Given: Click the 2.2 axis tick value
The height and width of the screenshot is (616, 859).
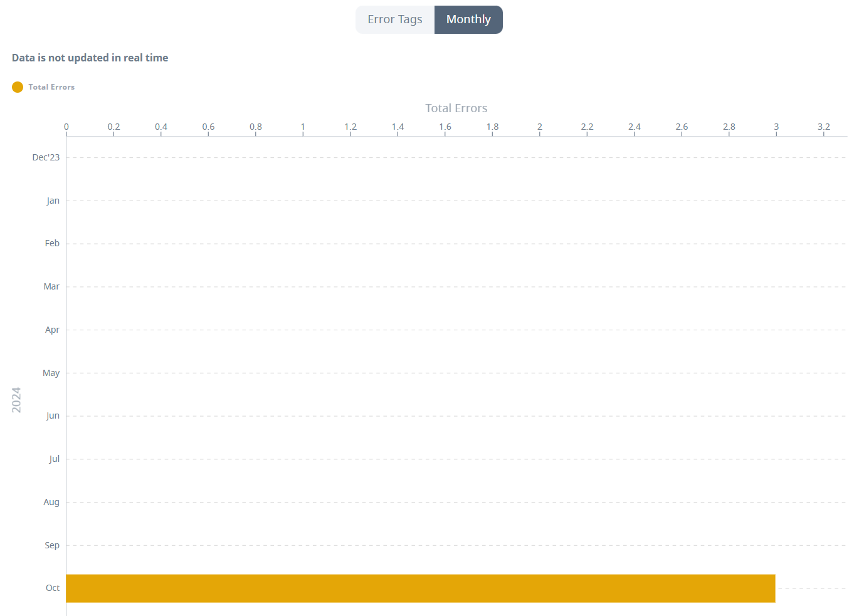Looking at the screenshot, I should tap(587, 127).
